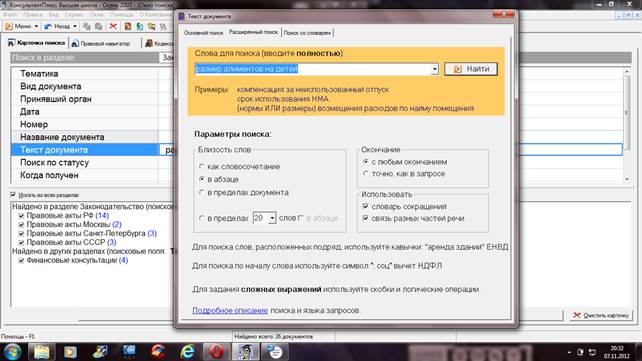Expand the Назад history dropdown arrow
The height and width of the screenshot is (361, 642).
pos(75,26)
